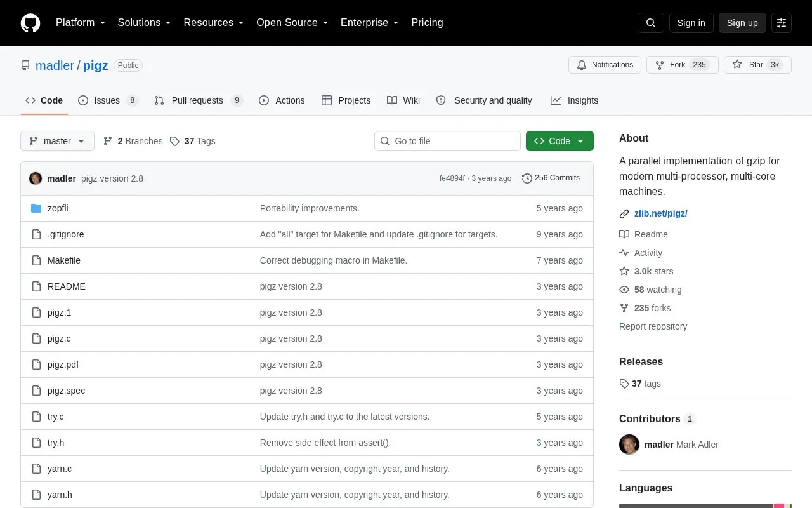Click the fe4894f commit hash
The height and width of the screenshot is (508, 812).
[452, 178]
